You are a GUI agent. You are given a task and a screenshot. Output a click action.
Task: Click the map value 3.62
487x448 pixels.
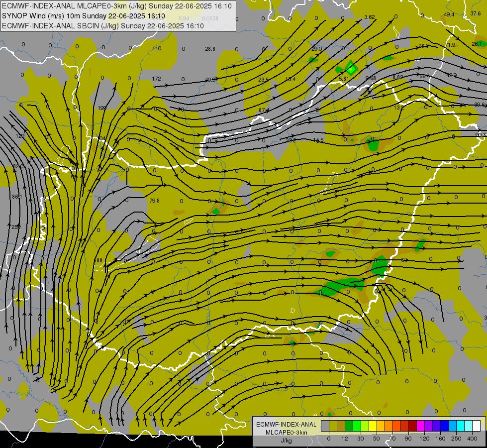tap(370, 17)
